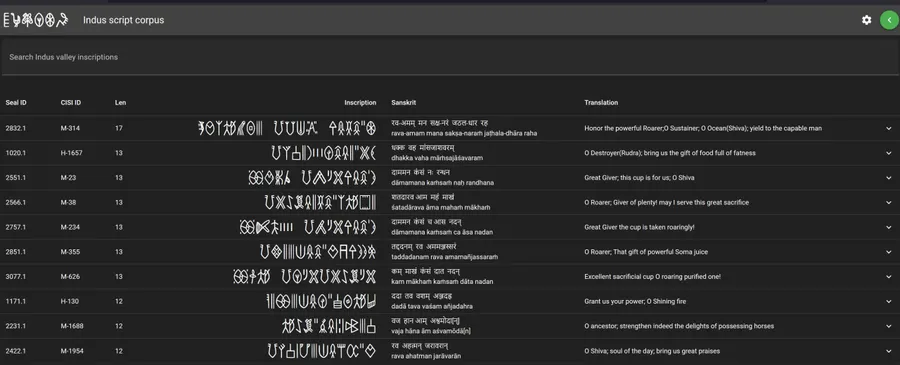Click translation 'O Shiva; soul of the day'
Viewport: 900px width, 365px height.
pos(652,351)
